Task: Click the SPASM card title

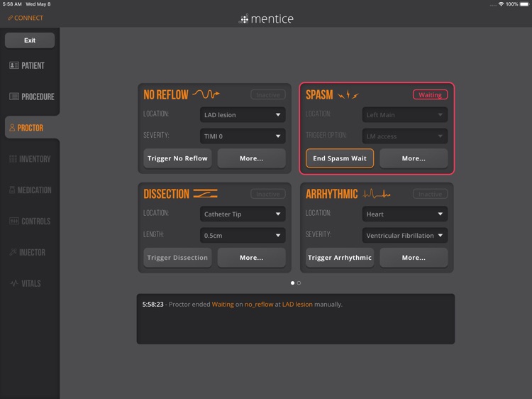Action: tap(319, 94)
